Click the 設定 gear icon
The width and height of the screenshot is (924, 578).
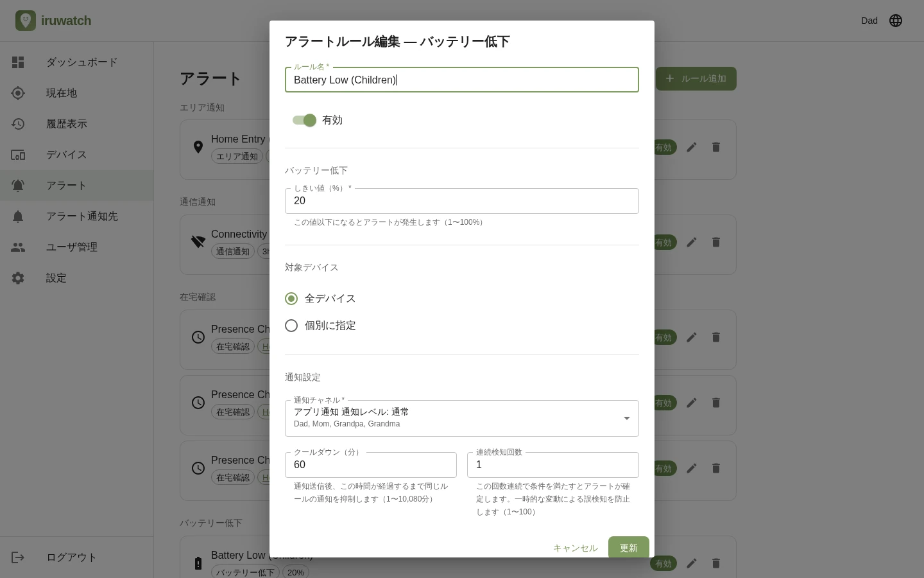pos(18,278)
